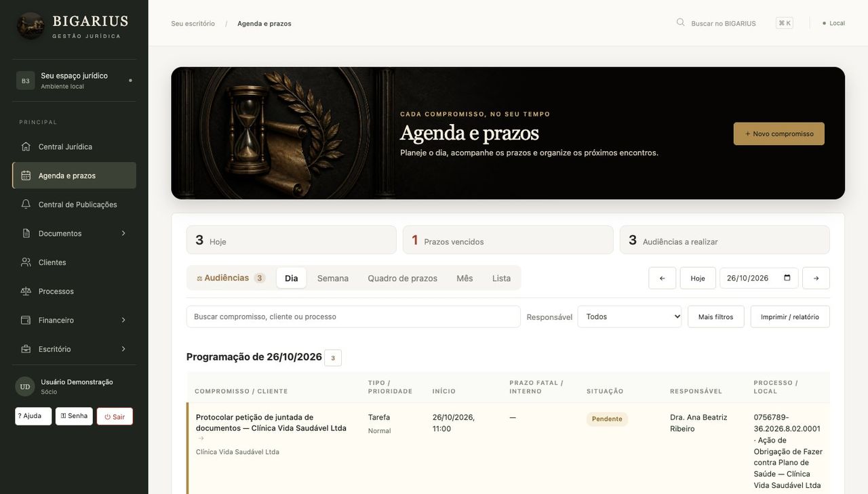The width and height of the screenshot is (868, 494).
Task: Expand the Financeiro submenu chevron
Action: (123, 320)
